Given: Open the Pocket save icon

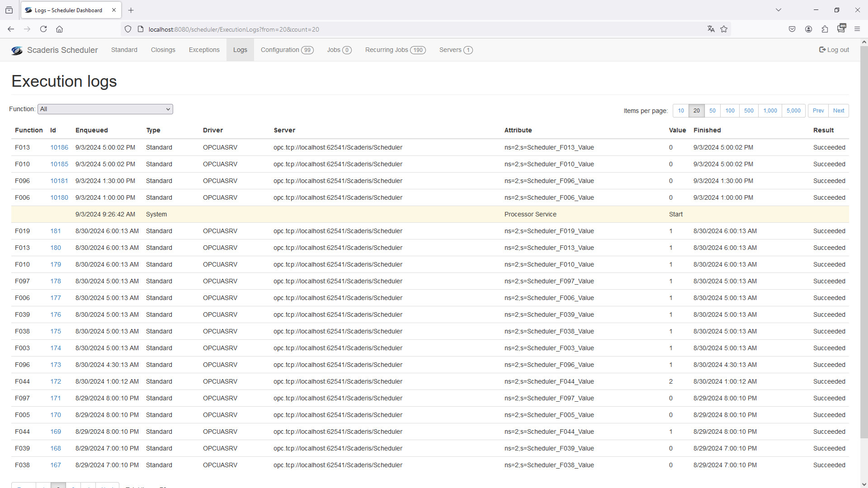Looking at the screenshot, I should point(792,29).
